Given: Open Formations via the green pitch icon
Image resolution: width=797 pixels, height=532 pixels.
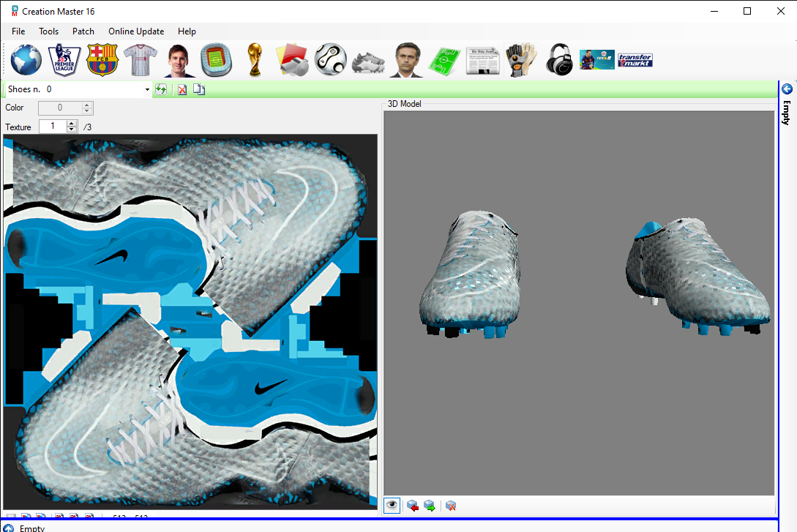Looking at the screenshot, I should point(444,61).
